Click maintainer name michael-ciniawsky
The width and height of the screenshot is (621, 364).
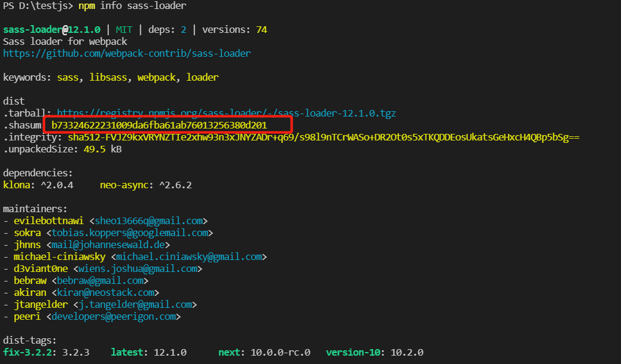59,257
